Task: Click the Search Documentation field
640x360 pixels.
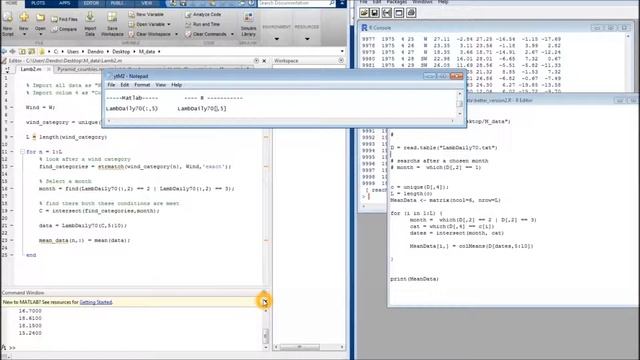Action: click(293, 3)
